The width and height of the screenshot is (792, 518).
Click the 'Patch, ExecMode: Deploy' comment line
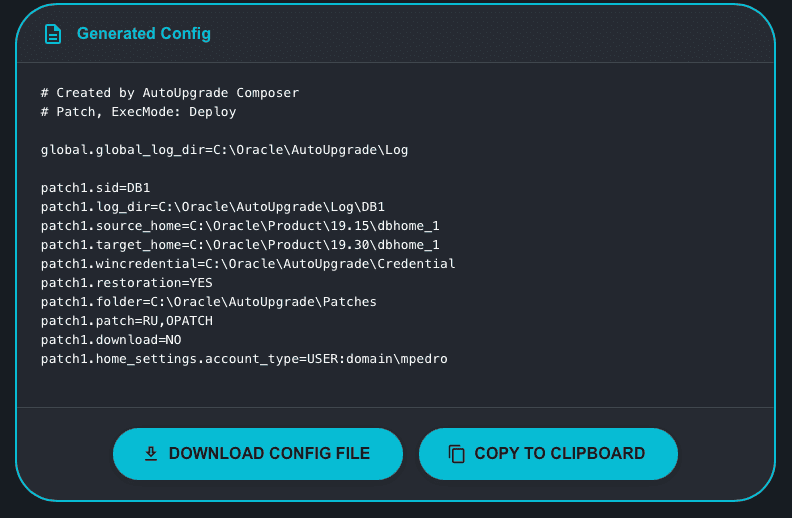(139, 112)
